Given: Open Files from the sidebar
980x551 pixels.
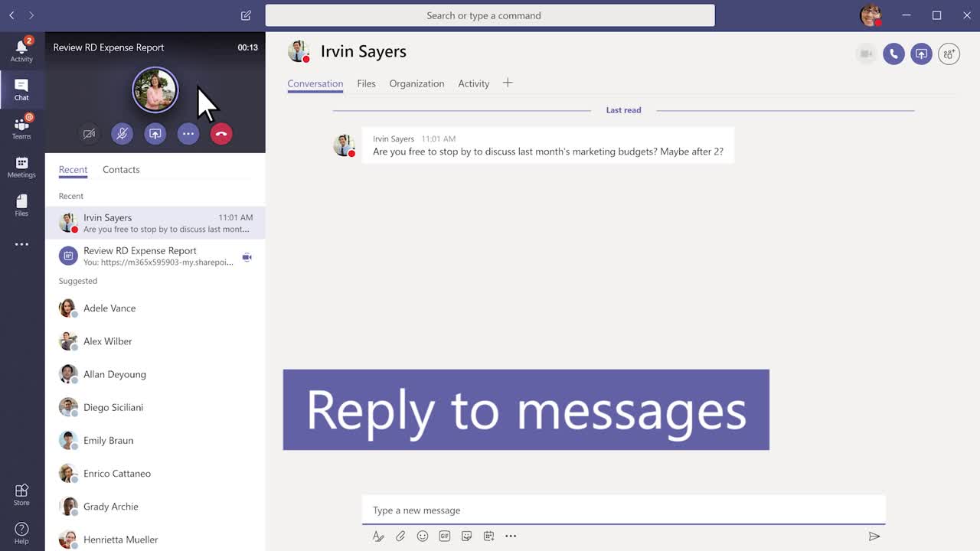Looking at the screenshot, I should (21, 205).
